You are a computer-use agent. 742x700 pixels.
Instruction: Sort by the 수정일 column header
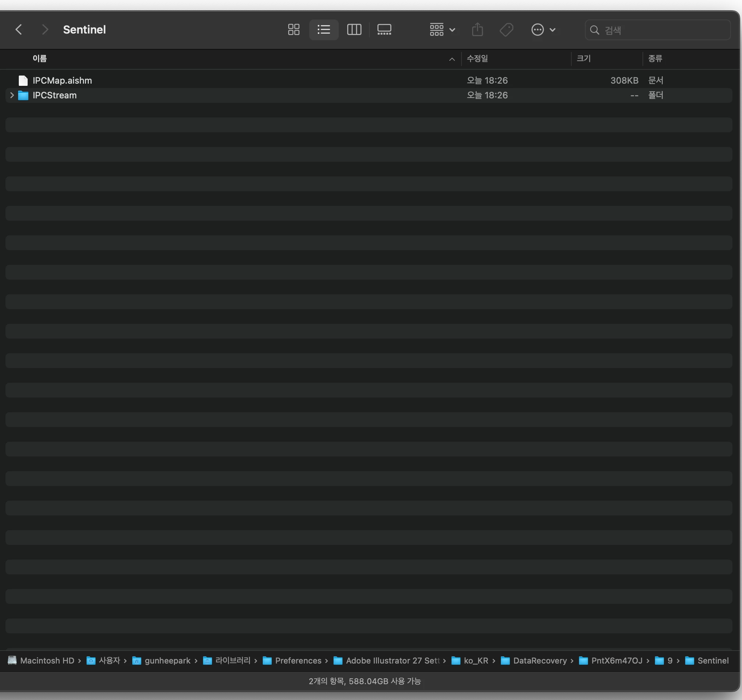coord(477,59)
